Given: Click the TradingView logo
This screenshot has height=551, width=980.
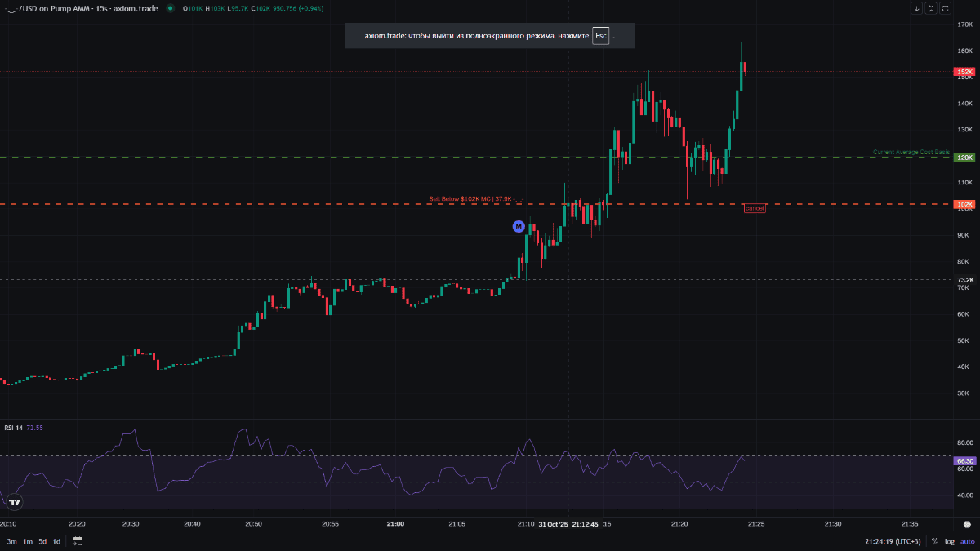Looking at the screenshot, I should [x=14, y=502].
